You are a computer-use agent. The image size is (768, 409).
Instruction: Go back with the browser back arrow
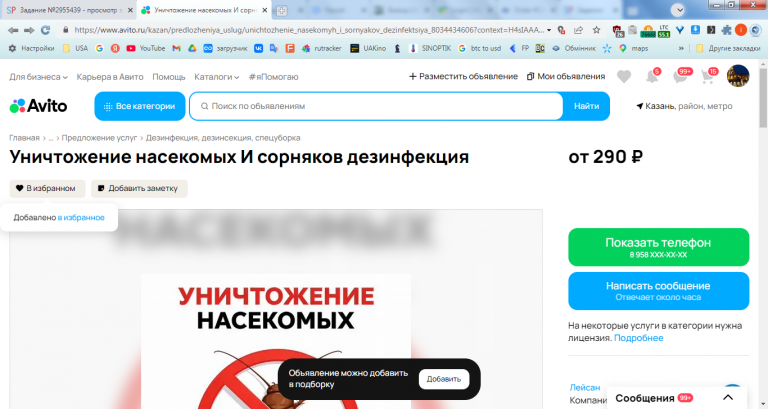point(13,30)
